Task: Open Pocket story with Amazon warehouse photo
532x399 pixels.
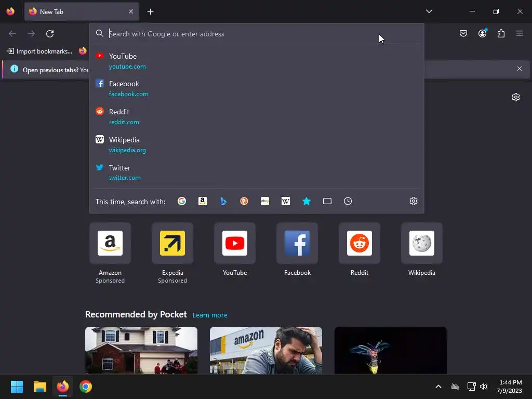Action: tap(266, 351)
